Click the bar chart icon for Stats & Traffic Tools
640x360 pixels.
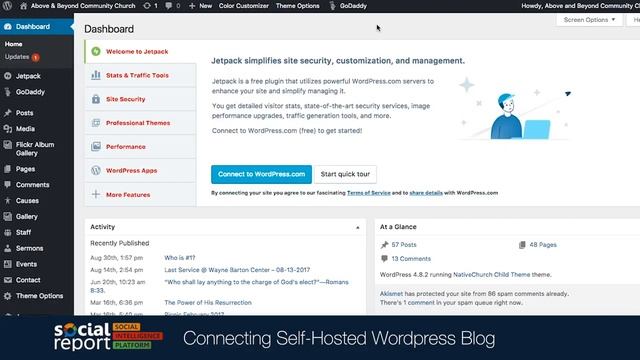point(96,75)
